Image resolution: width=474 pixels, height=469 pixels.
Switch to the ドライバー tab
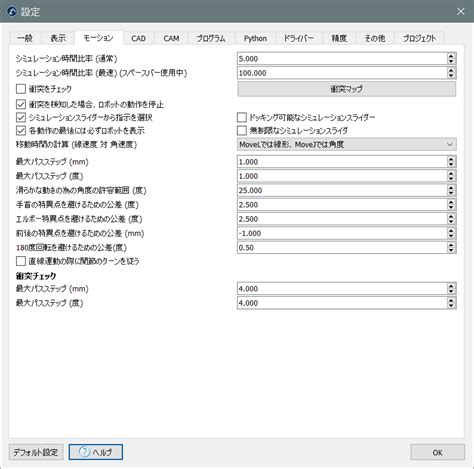pyautogui.click(x=299, y=38)
